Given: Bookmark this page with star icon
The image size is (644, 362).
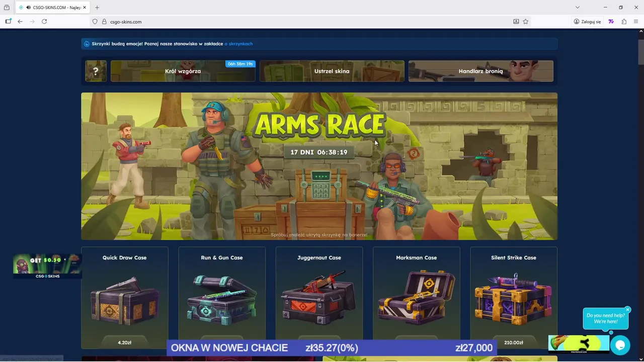Looking at the screenshot, I should click(525, 22).
